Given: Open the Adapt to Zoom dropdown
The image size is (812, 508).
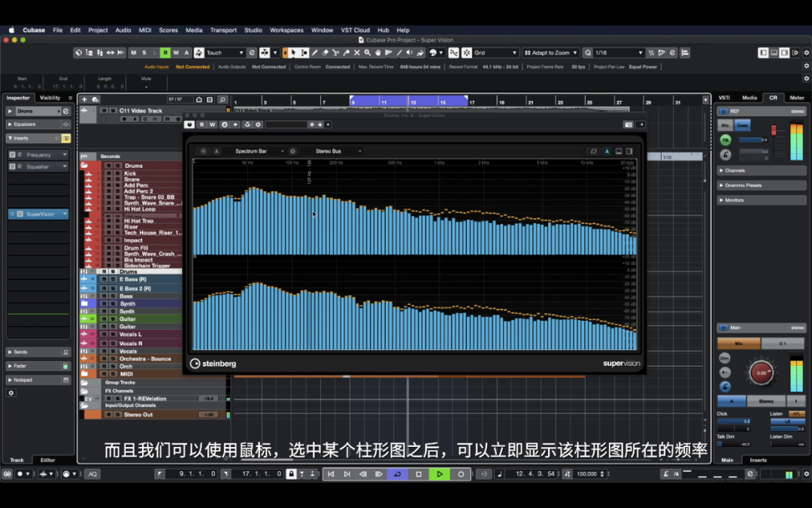Looking at the screenshot, I should point(550,53).
